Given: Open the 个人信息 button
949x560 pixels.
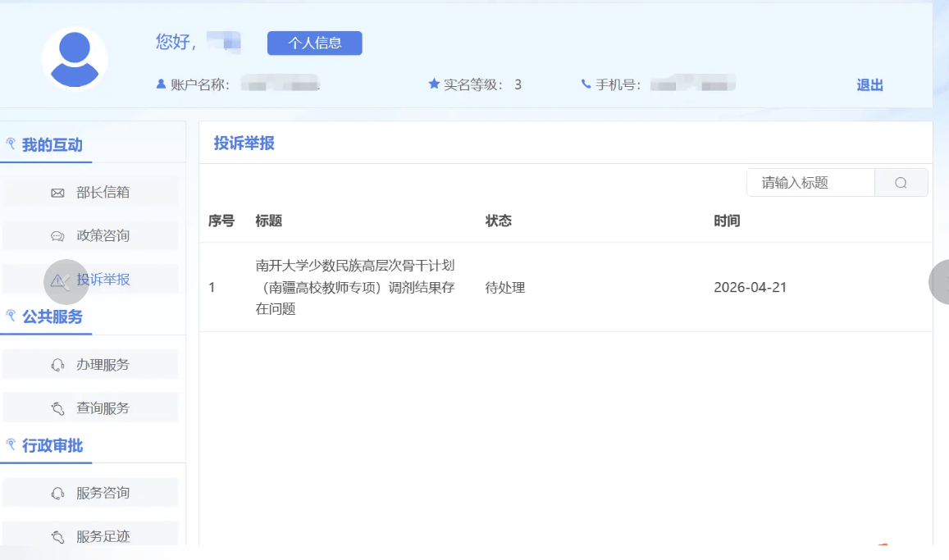Looking at the screenshot, I should click(314, 43).
